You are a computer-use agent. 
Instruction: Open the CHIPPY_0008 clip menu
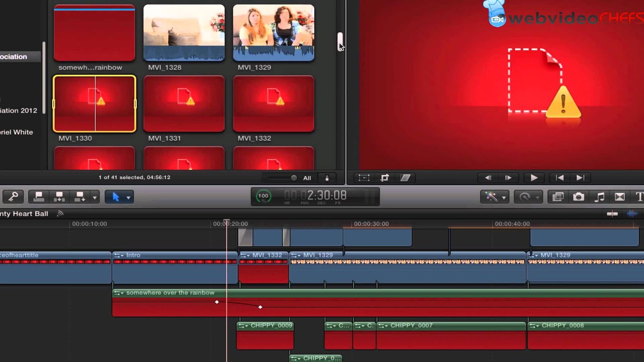tap(535, 326)
